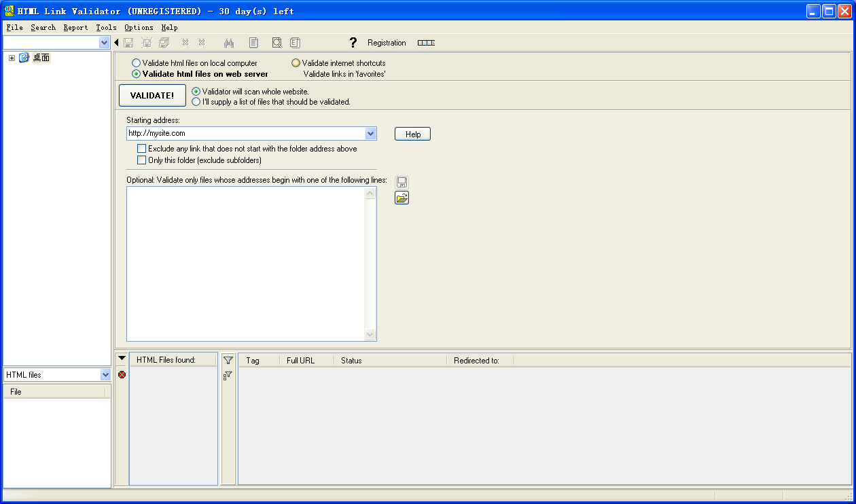This screenshot has width=856, height=504.
Task: Click the red stop icon in the results panel
Action: pyautogui.click(x=122, y=374)
